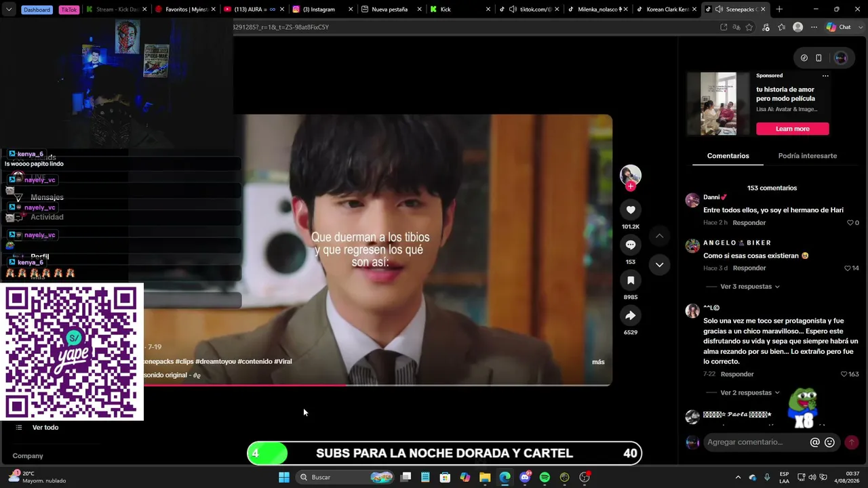Reply to the 7-22 comment with Responder
The image size is (868, 488).
(737, 374)
